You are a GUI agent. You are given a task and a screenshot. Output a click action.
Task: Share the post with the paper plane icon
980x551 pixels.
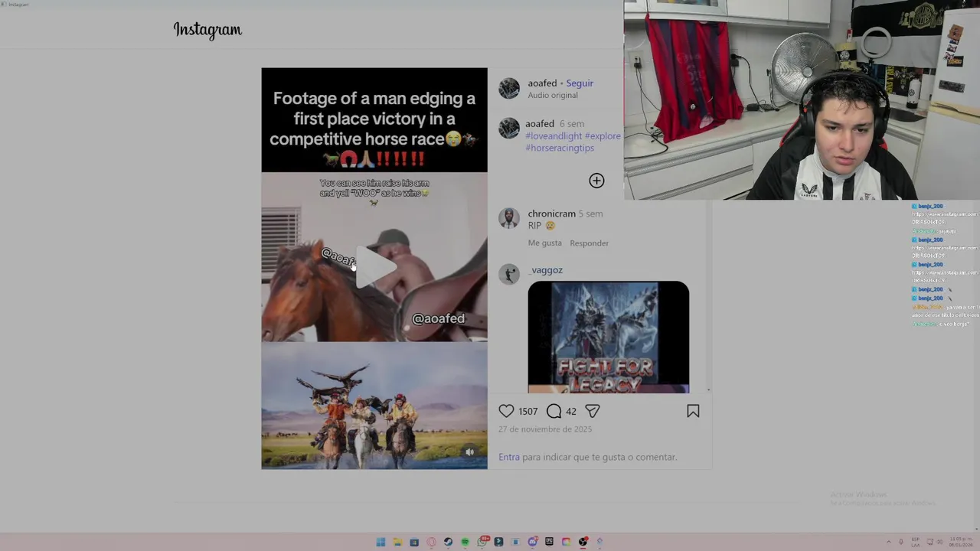(x=593, y=411)
